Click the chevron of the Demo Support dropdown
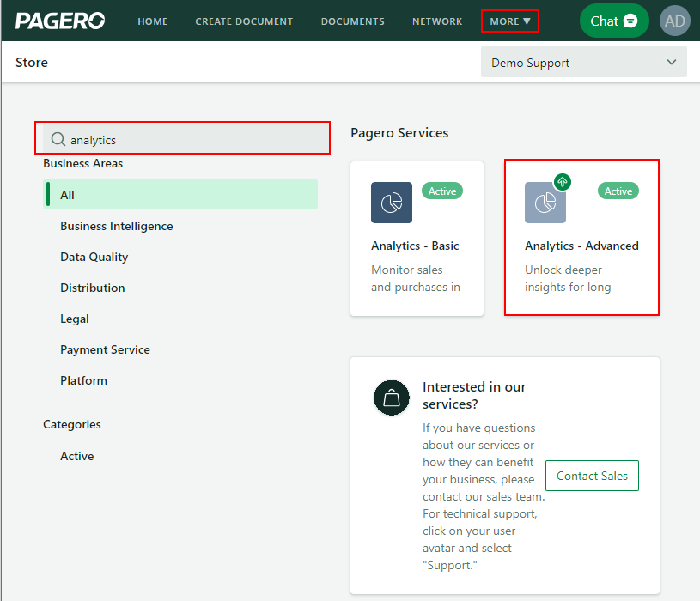This screenshot has height=601, width=700. click(672, 62)
